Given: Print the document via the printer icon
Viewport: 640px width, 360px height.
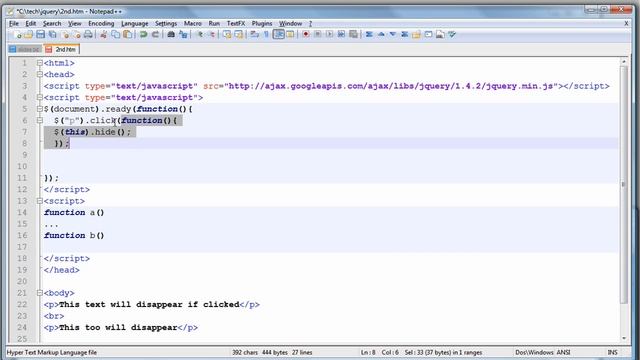Looking at the screenshot, I should pos(88,35).
